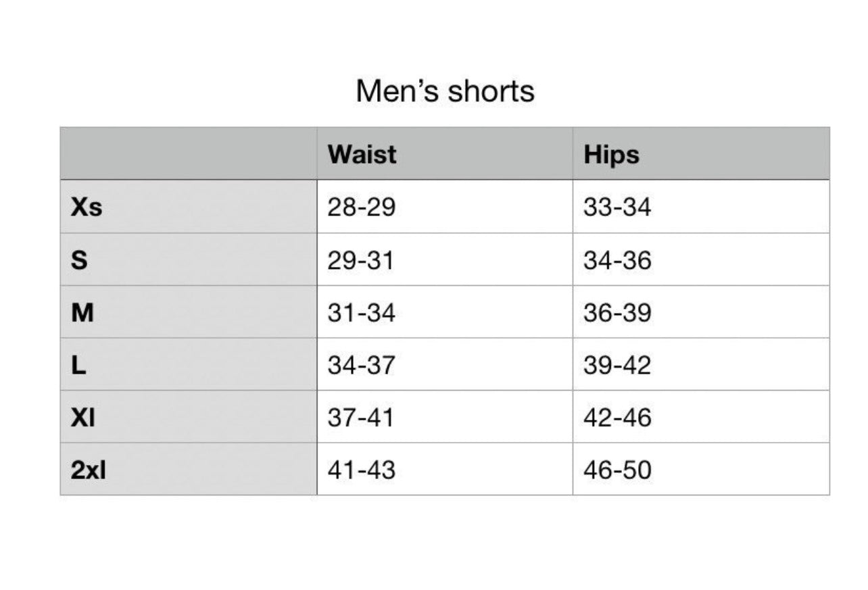
Task: Select hips cell 36-39
Action: point(617,313)
